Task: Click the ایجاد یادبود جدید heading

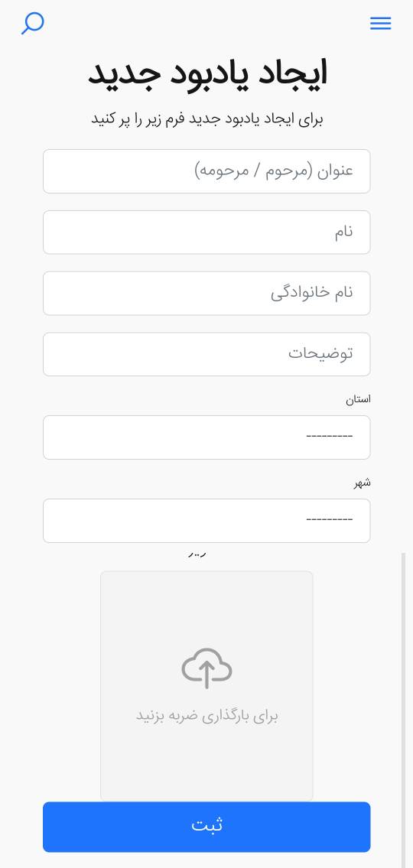Action: (x=207, y=74)
